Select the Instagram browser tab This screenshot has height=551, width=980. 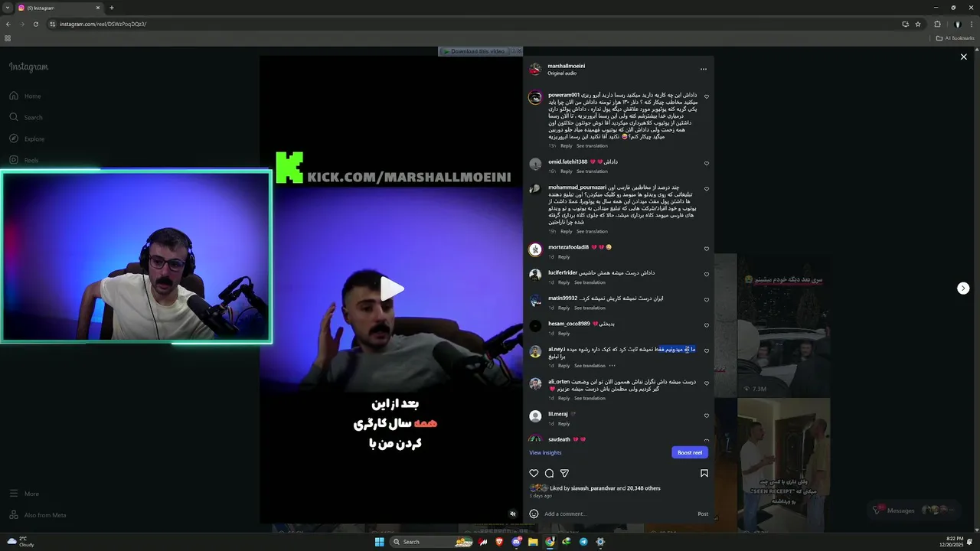[59, 8]
